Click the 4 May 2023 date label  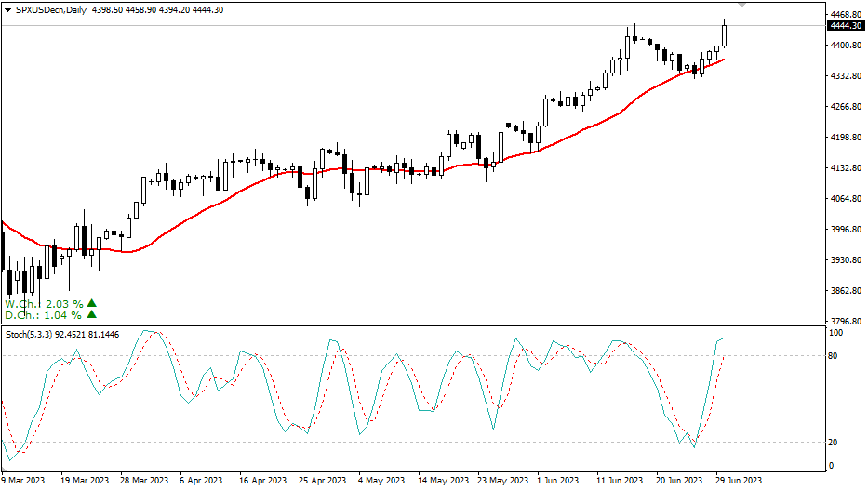(x=381, y=481)
